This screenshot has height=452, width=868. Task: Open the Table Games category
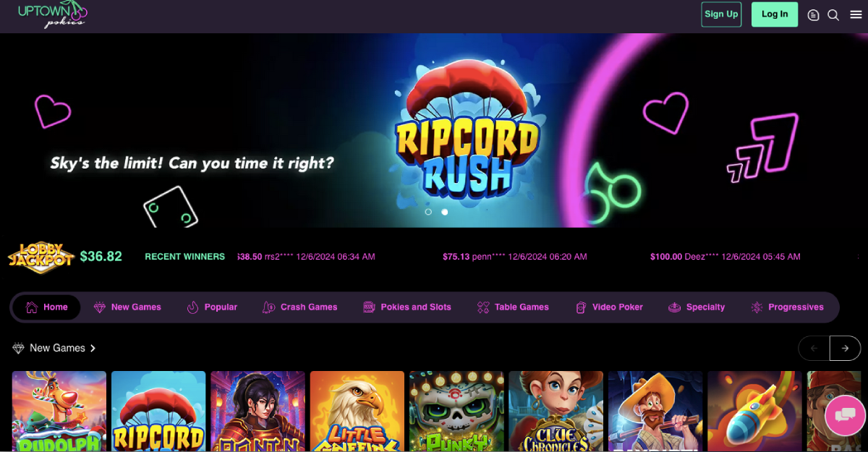513,307
